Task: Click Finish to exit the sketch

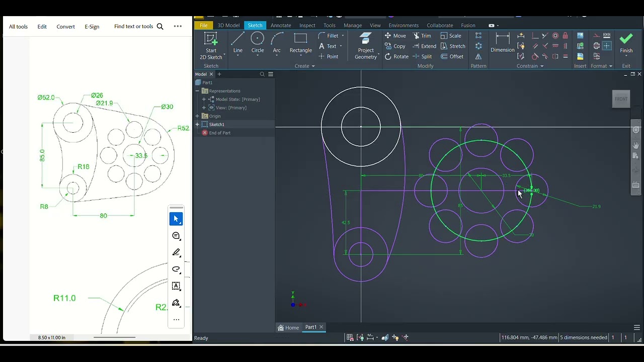Action: 626,43
